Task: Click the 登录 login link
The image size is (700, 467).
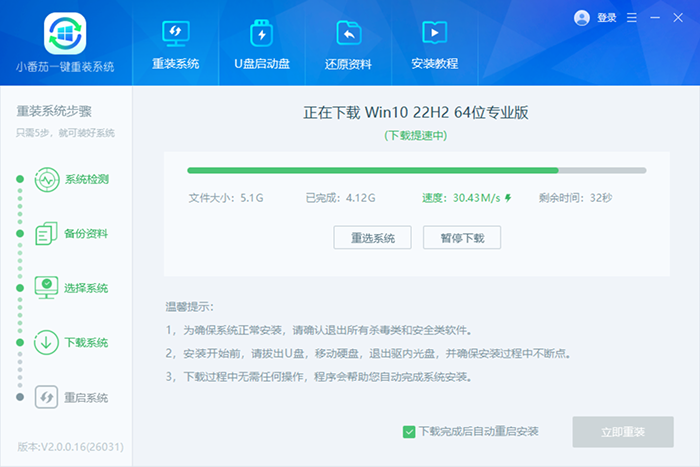Action: point(607,18)
